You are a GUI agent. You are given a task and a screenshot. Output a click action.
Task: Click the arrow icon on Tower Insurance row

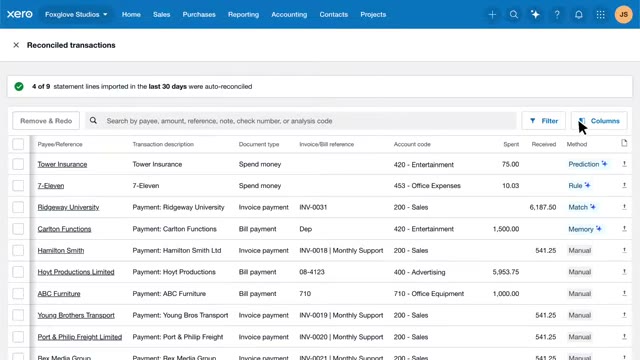click(x=624, y=164)
